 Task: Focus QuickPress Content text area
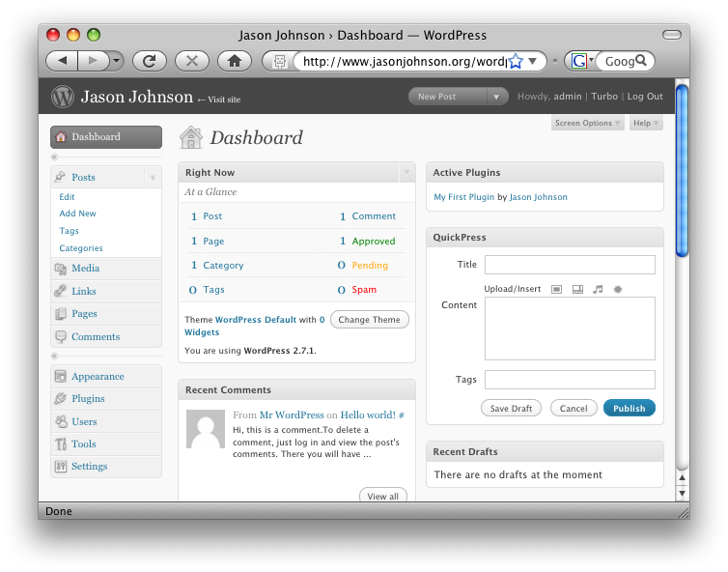coord(570,329)
